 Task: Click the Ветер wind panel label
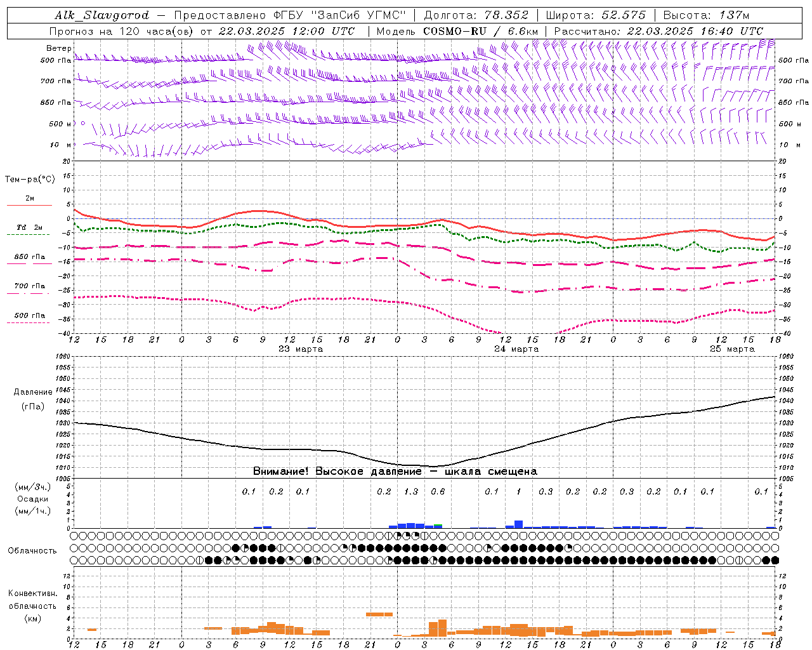coord(58,48)
